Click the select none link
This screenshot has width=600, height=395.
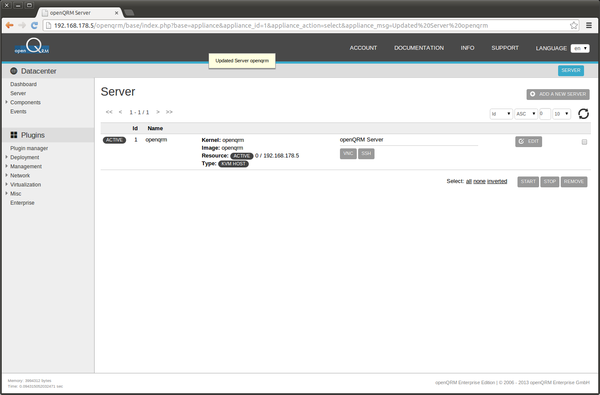(479, 181)
